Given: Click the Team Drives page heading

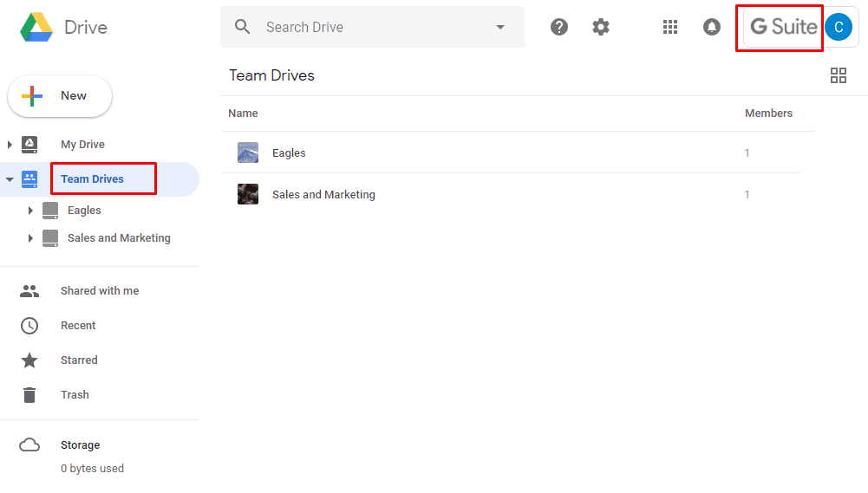Looking at the screenshot, I should click(x=271, y=75).
